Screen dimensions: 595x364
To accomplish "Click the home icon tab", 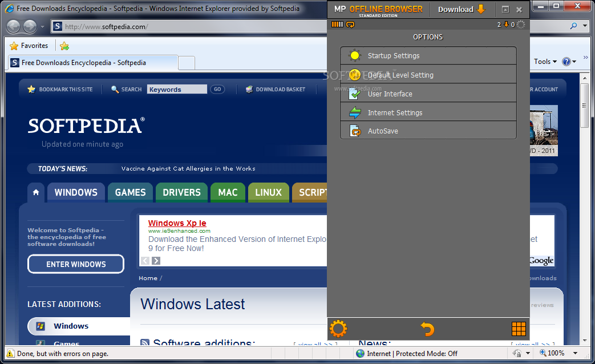I will point(36,192).
